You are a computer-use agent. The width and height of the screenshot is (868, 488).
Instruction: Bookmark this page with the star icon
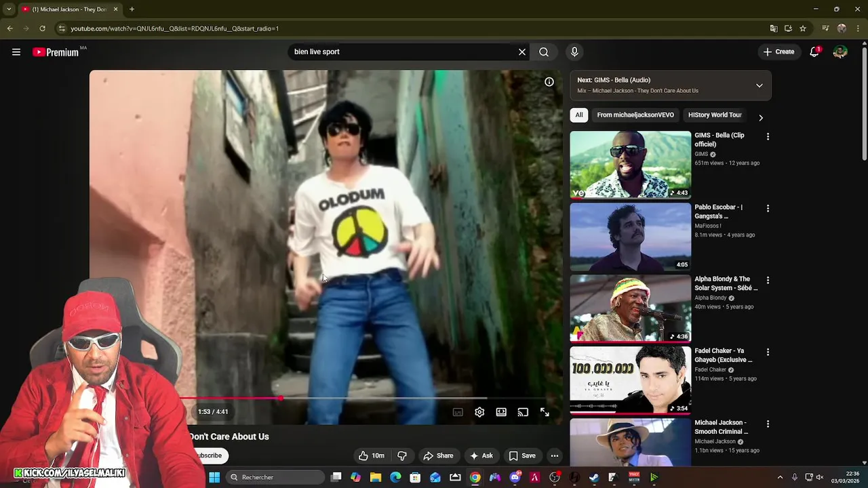coord(803,28)
